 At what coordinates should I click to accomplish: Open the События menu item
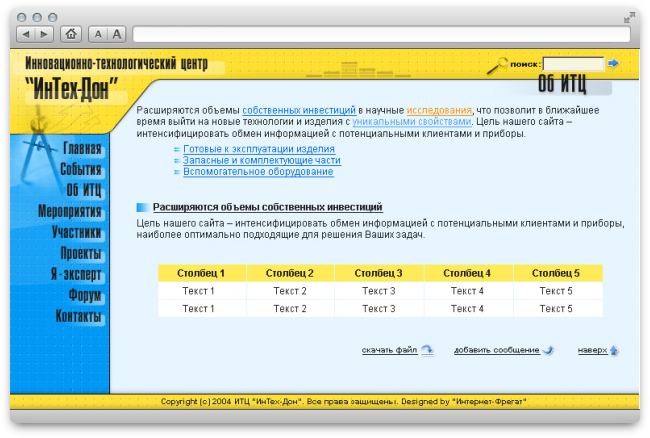81,169
